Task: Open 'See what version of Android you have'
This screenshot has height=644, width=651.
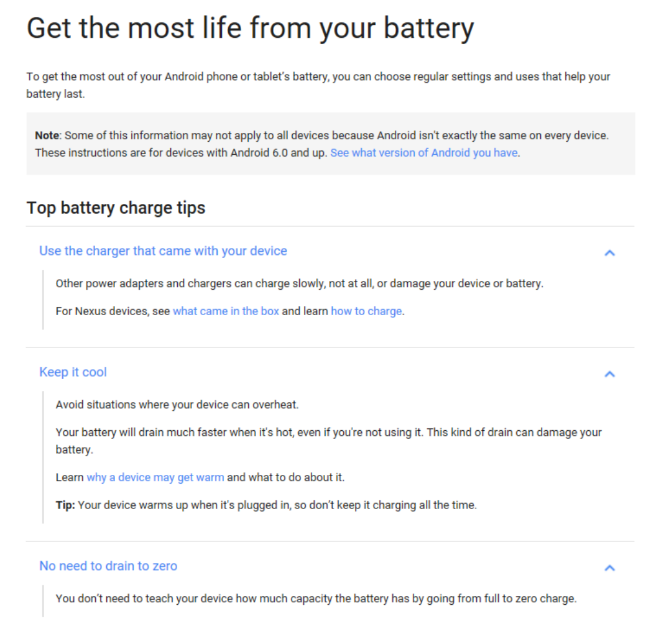Action: click(x=424, y=153)
